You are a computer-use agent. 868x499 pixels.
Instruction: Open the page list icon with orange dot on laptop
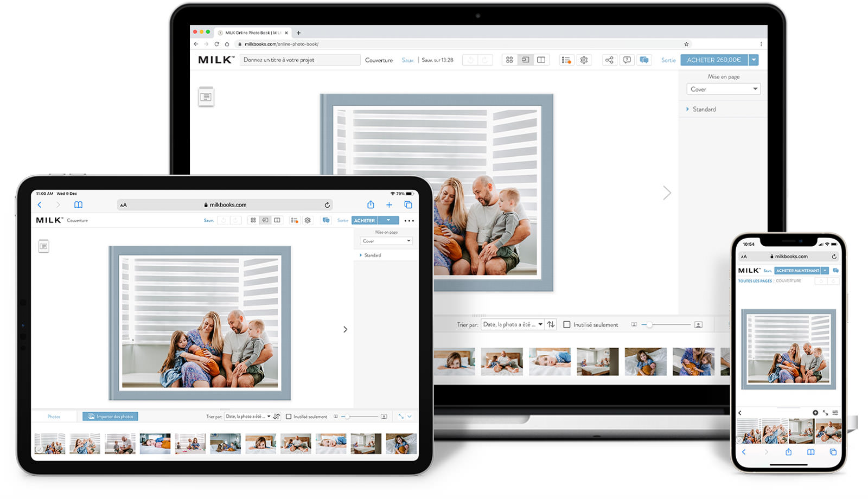coord(566,60)
